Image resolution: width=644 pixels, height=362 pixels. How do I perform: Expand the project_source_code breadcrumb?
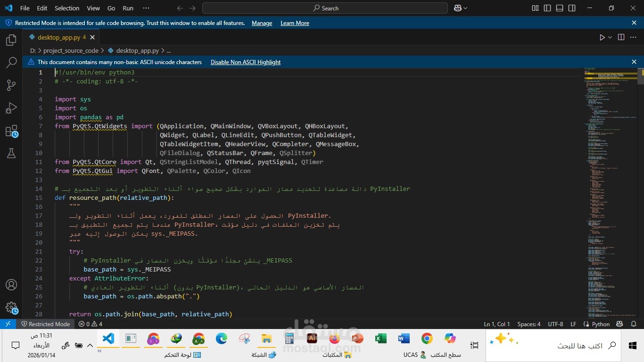coord(71,50)
